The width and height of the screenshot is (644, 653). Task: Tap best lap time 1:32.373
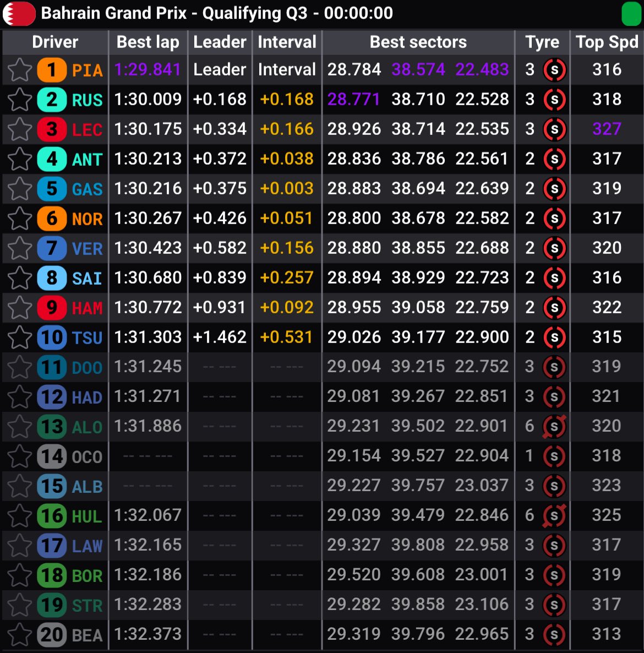[148, 634]
